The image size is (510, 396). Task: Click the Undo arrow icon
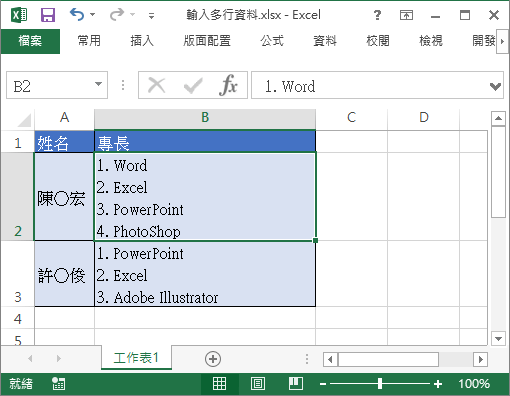(x=77, y=14)
